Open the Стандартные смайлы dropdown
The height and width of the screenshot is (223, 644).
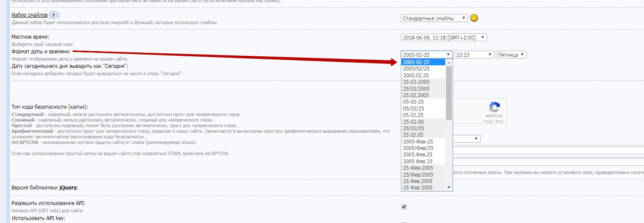pos(434,18)
